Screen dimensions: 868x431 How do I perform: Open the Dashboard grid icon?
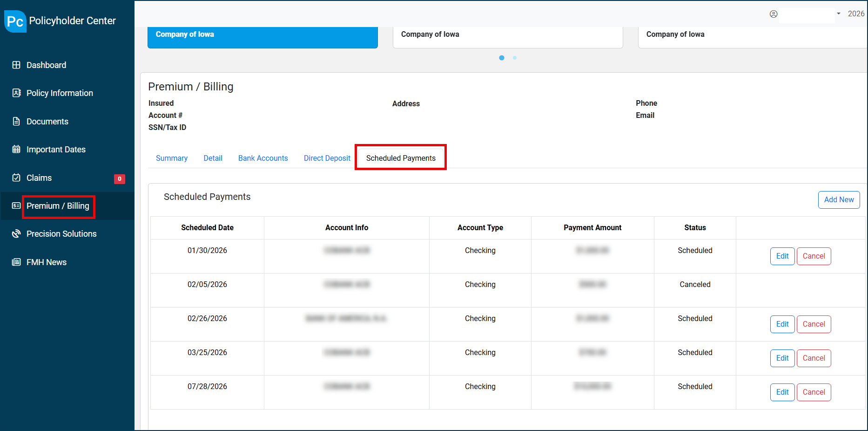pyautogui.click(x=16, y=65)
